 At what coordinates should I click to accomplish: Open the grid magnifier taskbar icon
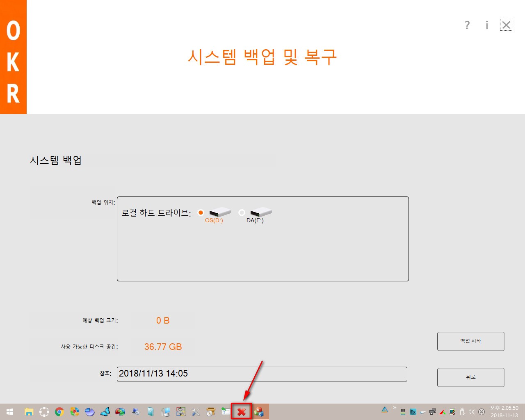coord(181,412)
